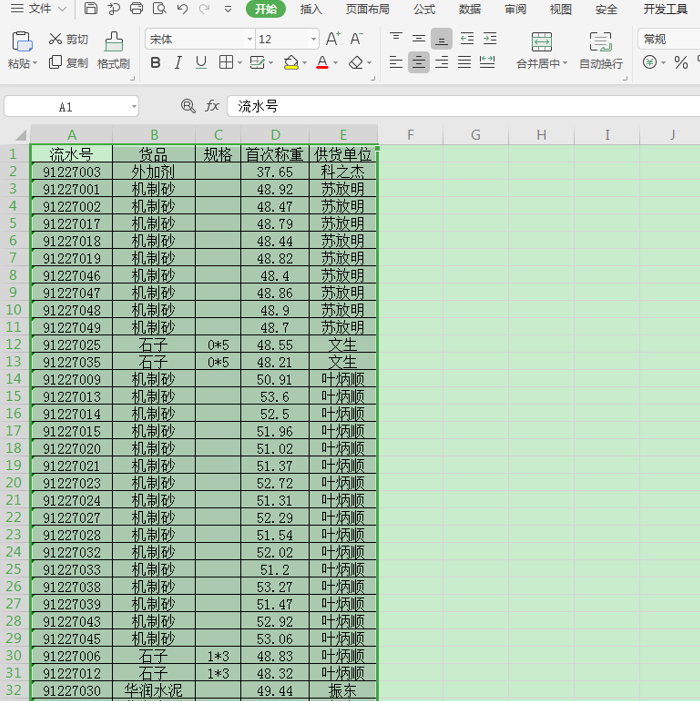The width and height of the screenshot is (700, 701).
Task: Click the Save icon in quick access toolbar
Action: [91, 8]
